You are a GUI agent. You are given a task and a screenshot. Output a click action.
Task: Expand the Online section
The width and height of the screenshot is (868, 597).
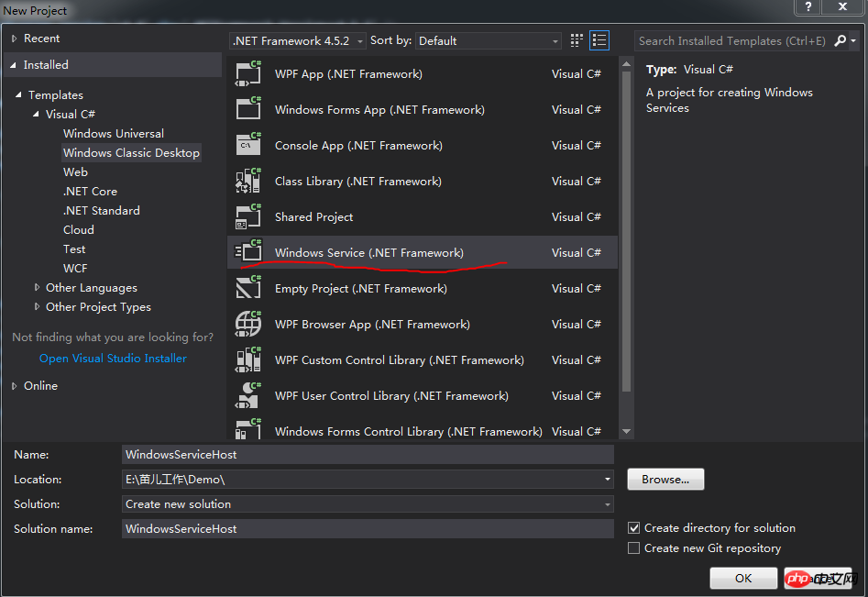(x=15, y=386)
